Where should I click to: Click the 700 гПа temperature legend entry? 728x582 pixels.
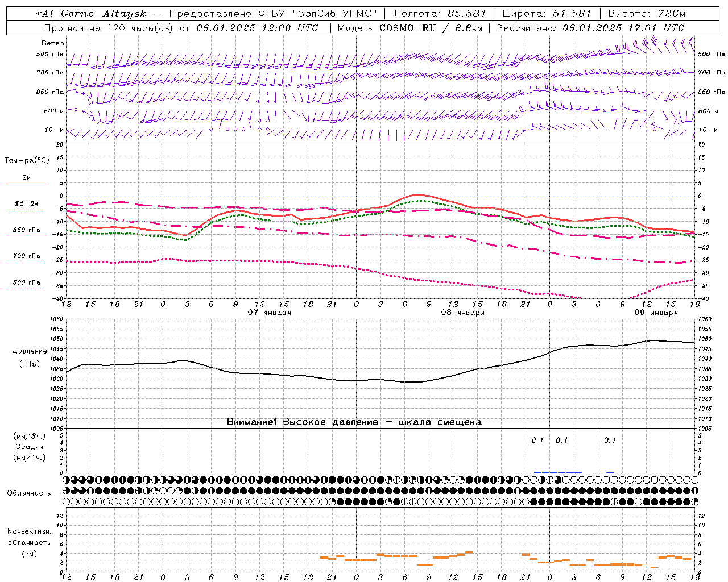27,256
